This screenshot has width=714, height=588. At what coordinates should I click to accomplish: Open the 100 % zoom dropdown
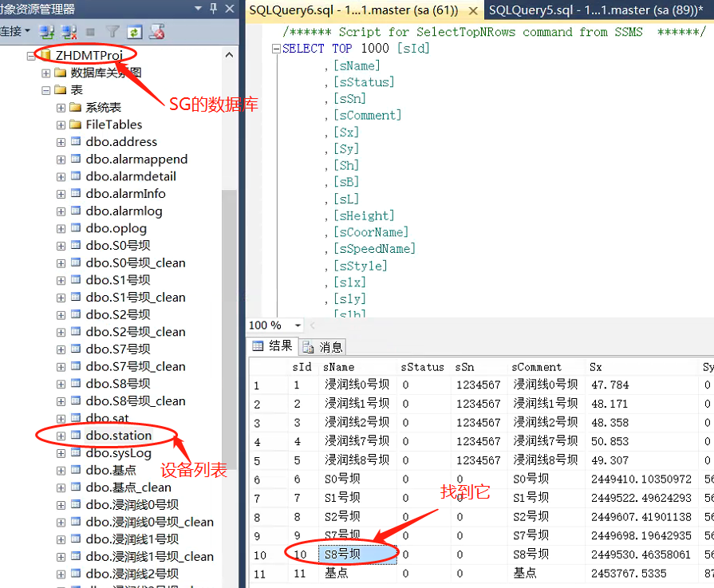pos(298,326)
